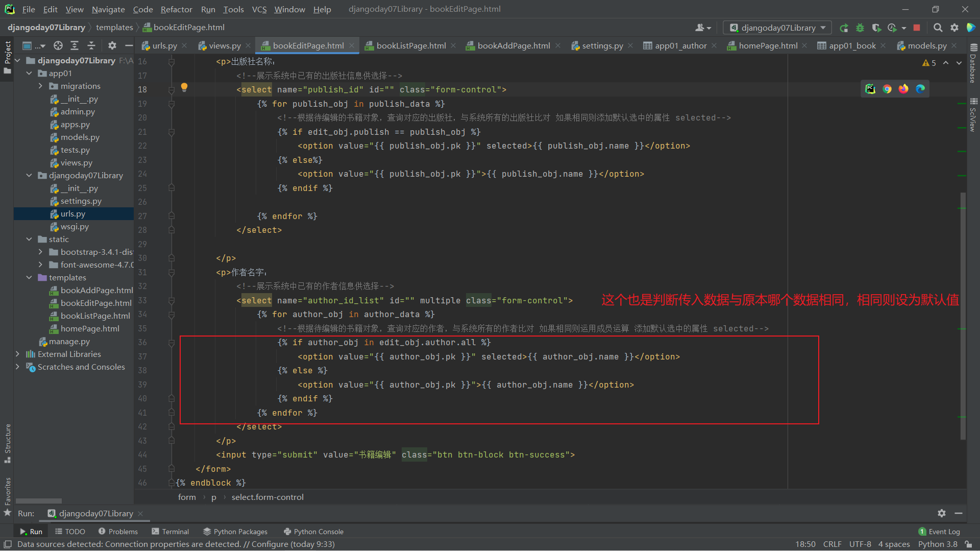The image size is (980, 551).
Task: Expand Scratches and Consoles node
Action: 18,367
